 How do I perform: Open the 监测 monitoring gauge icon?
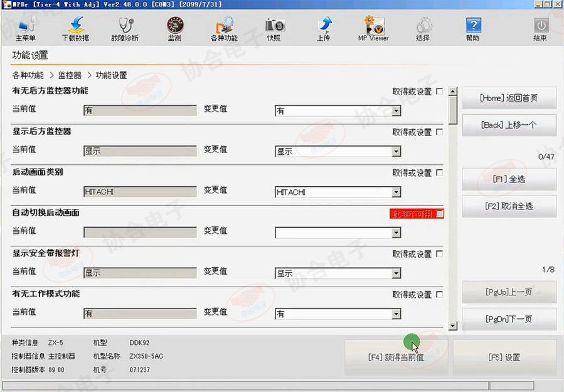pyautogui.click(x=174, y=29)
